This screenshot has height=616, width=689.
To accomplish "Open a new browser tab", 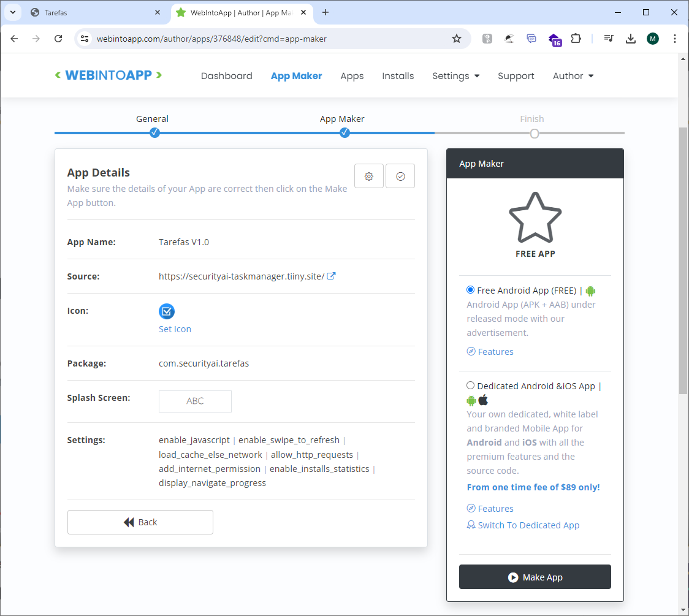I will click(x=325, y=13).
